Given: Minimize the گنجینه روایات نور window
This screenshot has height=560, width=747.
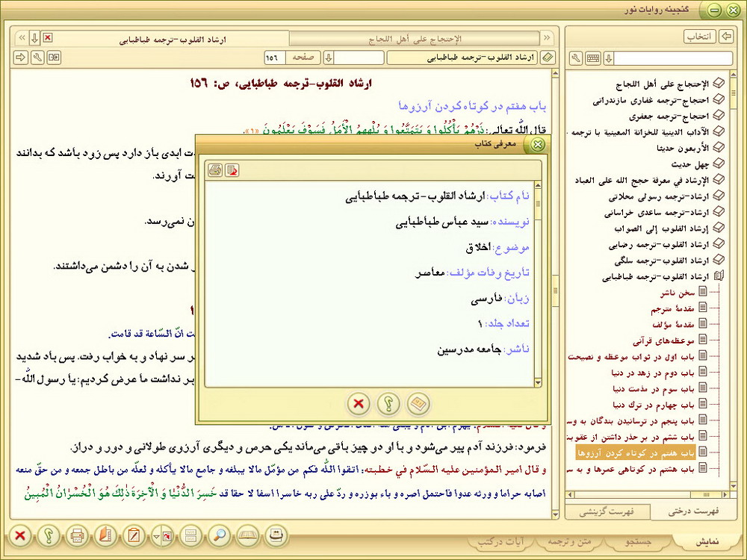Looking at the screenshot, I should (713, 10).
